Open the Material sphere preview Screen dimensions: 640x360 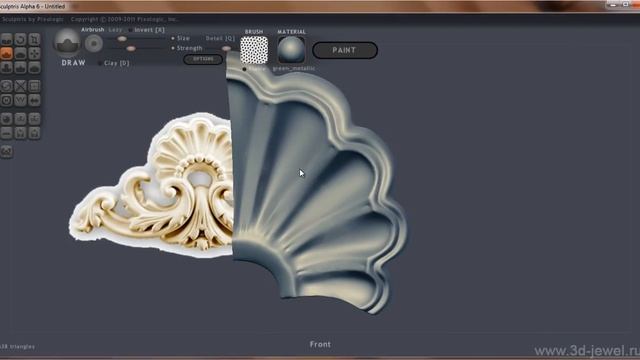pyautogui.click(x=291, y=50)
